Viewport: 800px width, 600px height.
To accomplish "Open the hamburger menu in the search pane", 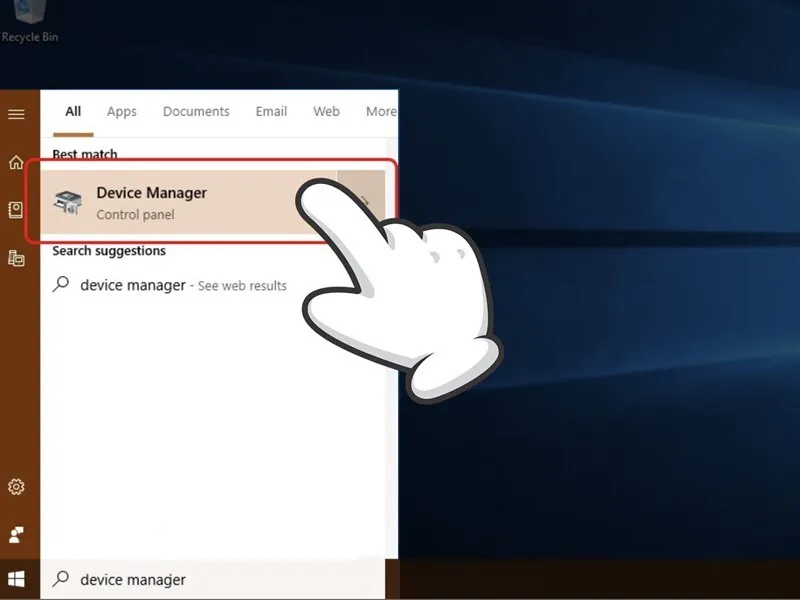I will click(16, 114).
